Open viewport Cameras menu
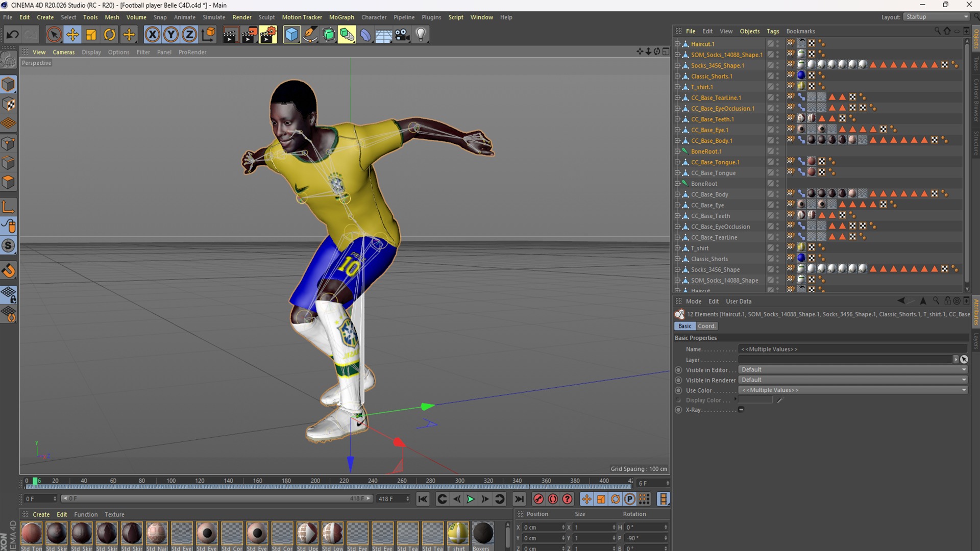Image resolution: width=980 pixels, height=551 pixels. coord(64,52)
